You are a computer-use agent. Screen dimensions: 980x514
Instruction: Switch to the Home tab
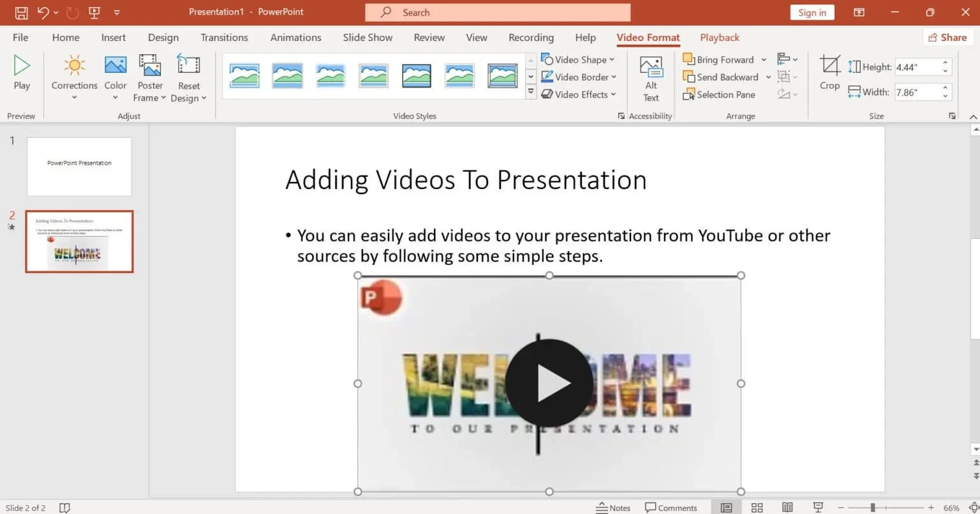66,37
